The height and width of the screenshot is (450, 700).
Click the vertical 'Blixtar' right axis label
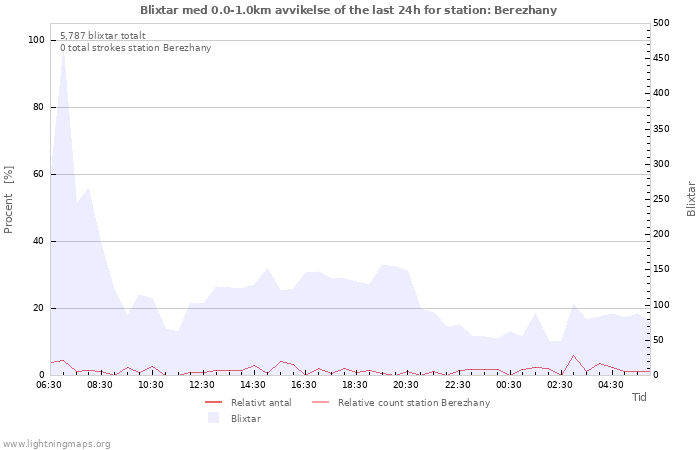pyautogui.click(x=690, y=199)
